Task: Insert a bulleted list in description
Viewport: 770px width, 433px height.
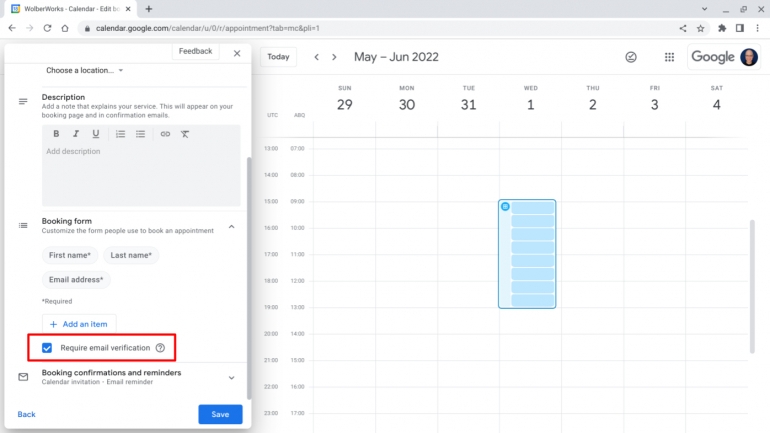Action: coord(141,134)
